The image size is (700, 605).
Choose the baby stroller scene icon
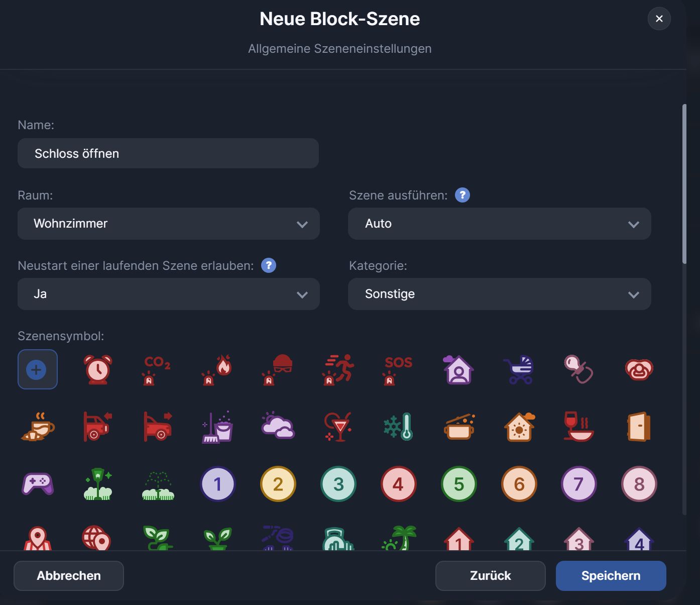(519, 369)
